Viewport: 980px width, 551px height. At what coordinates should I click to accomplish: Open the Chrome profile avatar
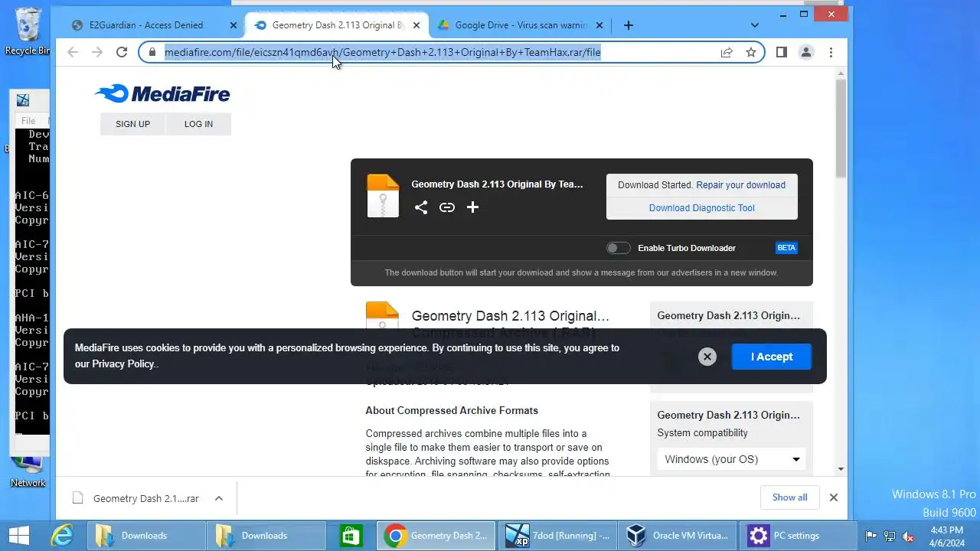tap(806, 52)
